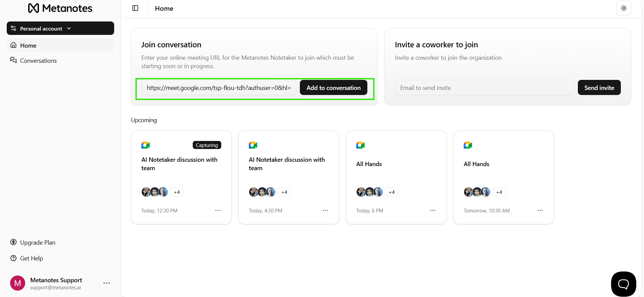Open more options on Today 6 PM card

tap(433, 210)
